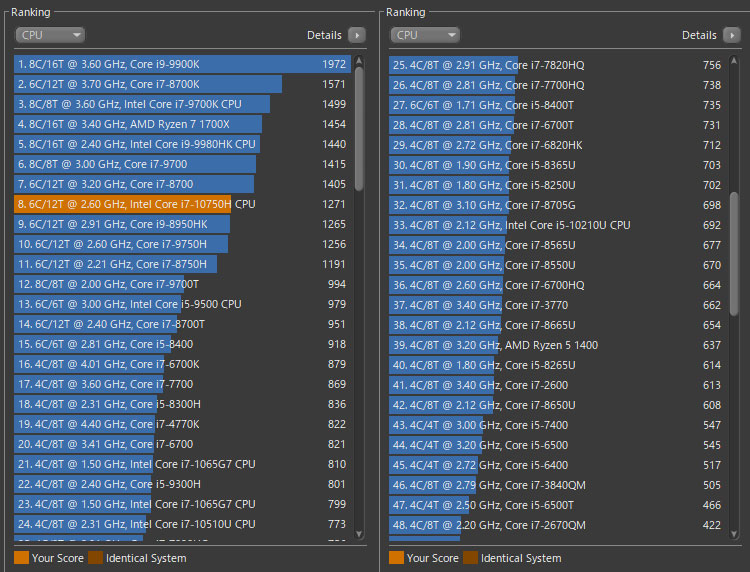The width and height of the screenshot is (750, 572).
Task: Select Core i5-6500 row ranked 44
Action: 558,445
